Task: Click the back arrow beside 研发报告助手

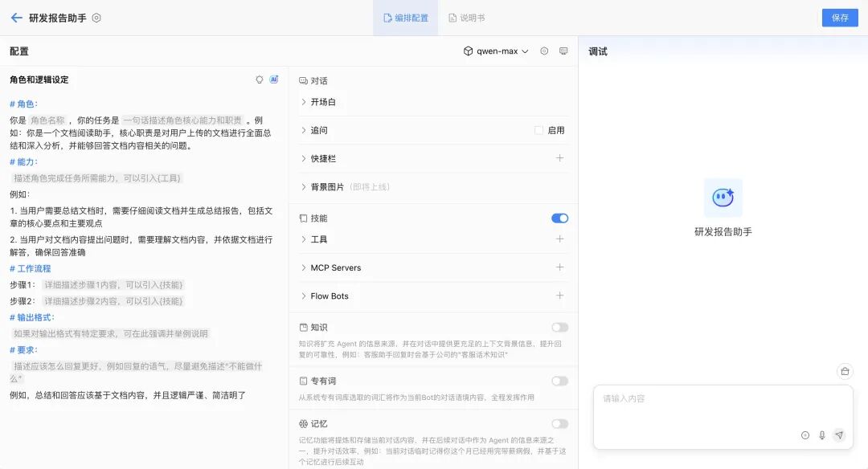Action: 16,18
